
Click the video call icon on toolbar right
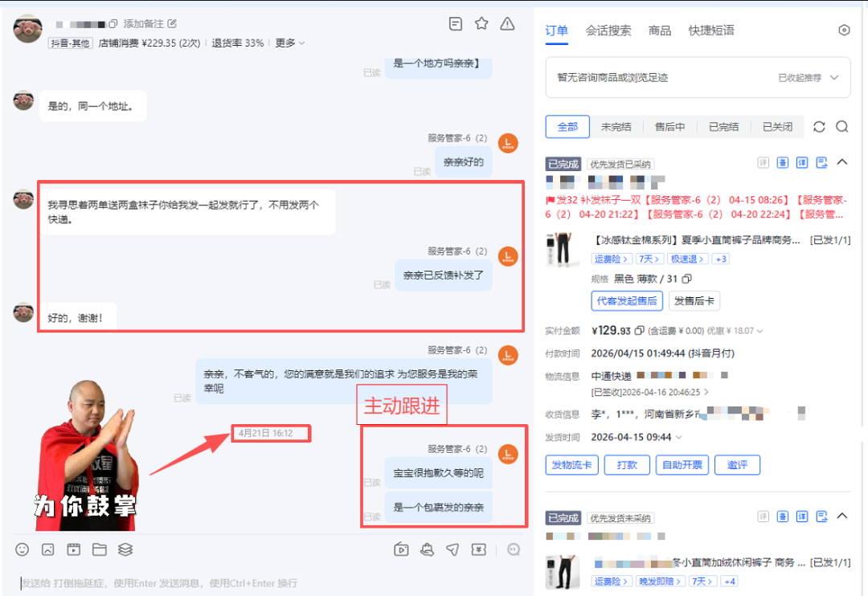401,549
